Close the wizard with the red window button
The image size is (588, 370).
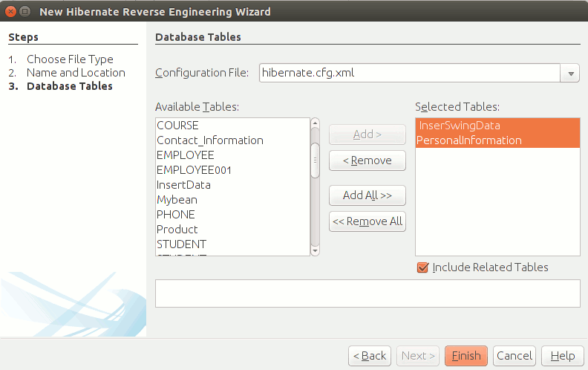(10, 12)
